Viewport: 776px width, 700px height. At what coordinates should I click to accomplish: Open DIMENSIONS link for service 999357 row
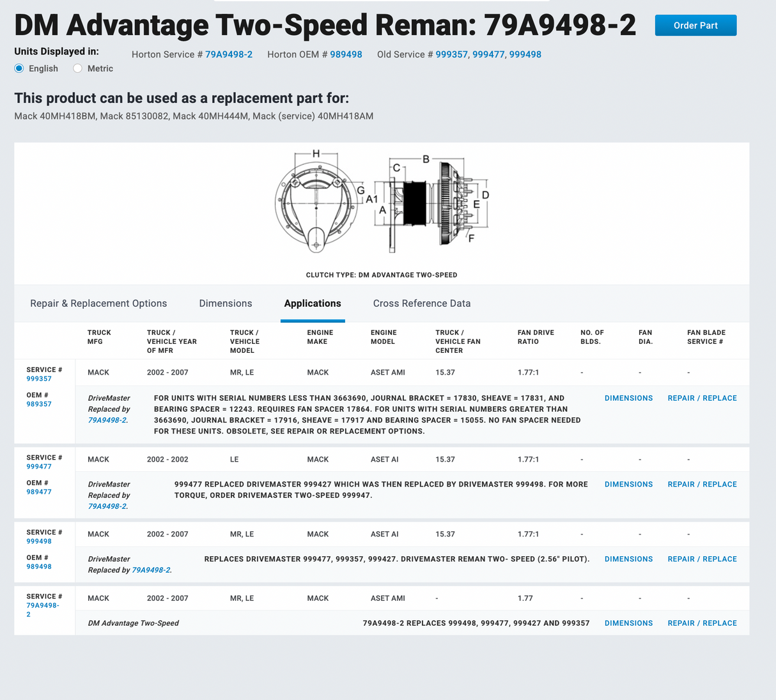click(628, 398)
